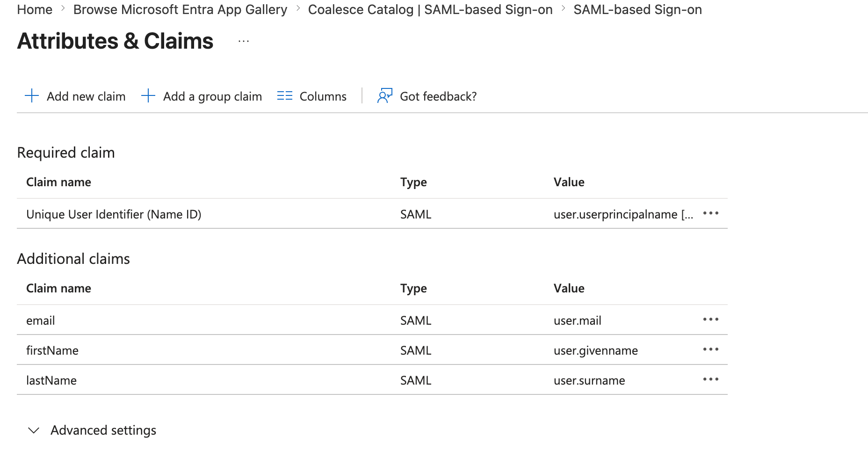868x466 pixels.
Task: Click the user.mail value
Action: pos(577,321)
